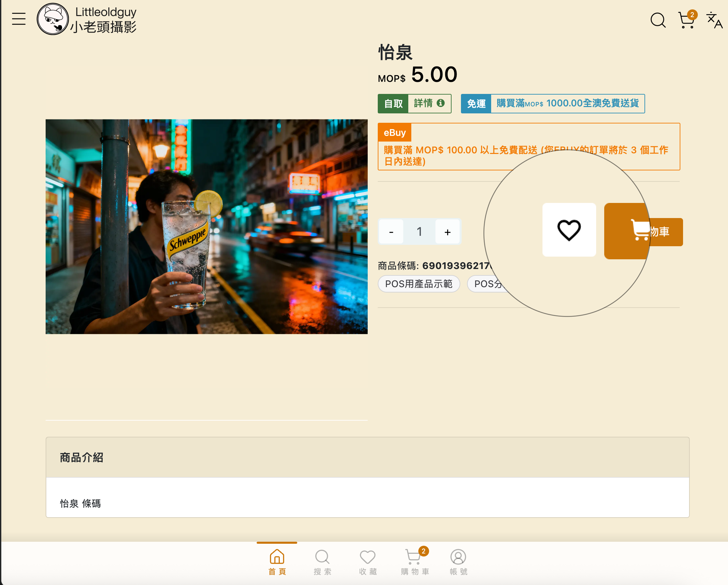
Task: Click the orange add-to-cart button
Action: click(666, 231)
